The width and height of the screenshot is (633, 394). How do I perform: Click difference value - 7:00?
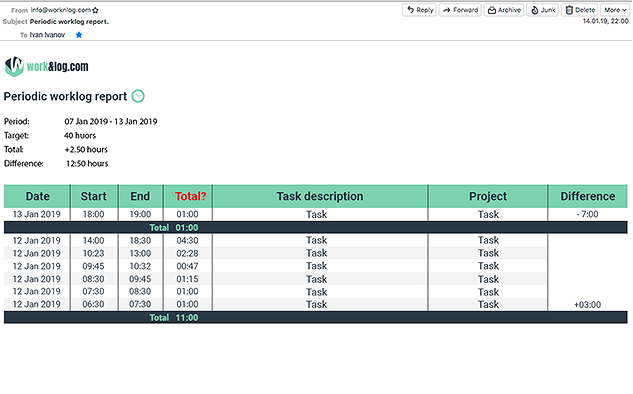(587, 214)
